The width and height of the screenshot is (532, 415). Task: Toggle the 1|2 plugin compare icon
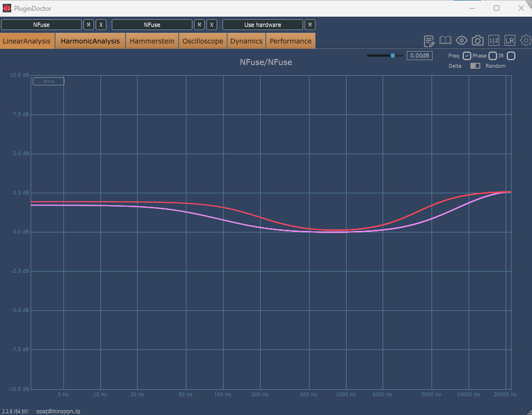[494, 41]
